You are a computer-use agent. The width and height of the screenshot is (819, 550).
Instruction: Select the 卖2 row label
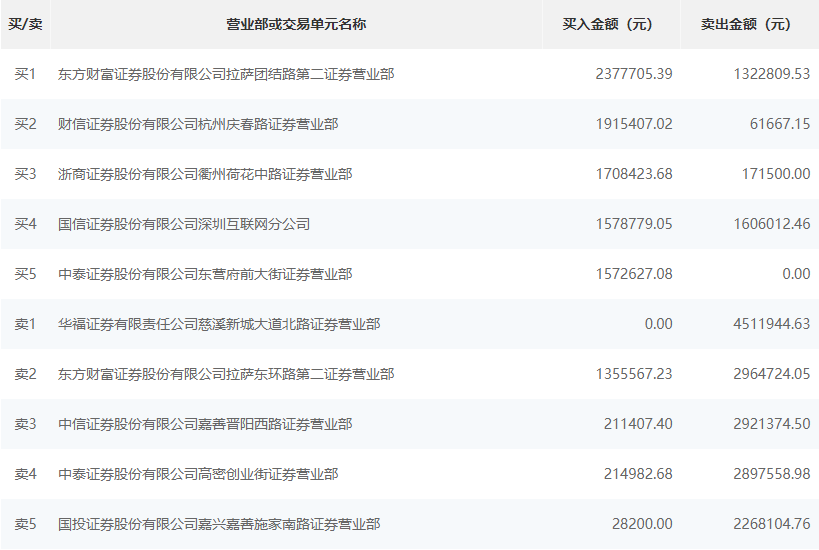25,374
